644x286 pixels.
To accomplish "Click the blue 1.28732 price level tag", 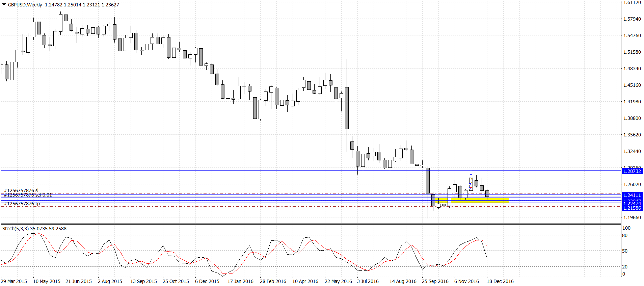I will [x=632, y=171].
